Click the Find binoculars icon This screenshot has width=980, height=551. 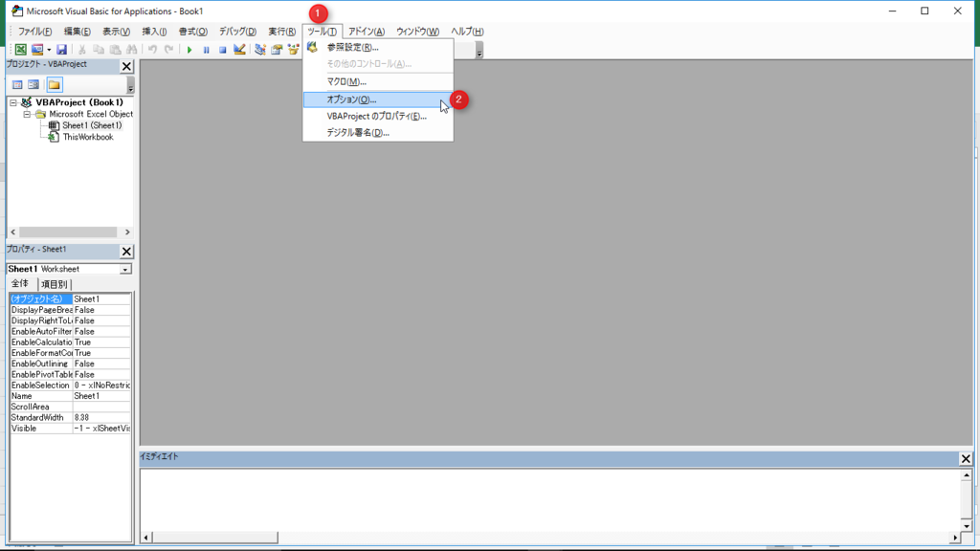131,50
